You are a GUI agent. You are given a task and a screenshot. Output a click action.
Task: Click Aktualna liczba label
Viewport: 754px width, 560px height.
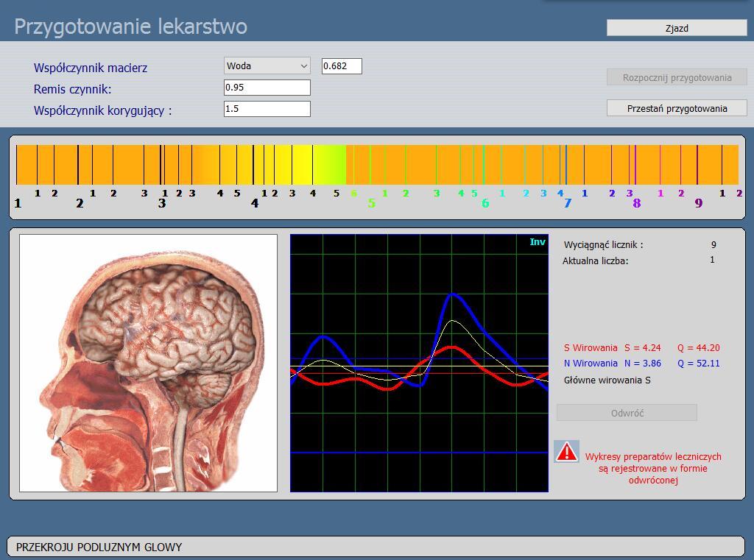coord(595,261)
